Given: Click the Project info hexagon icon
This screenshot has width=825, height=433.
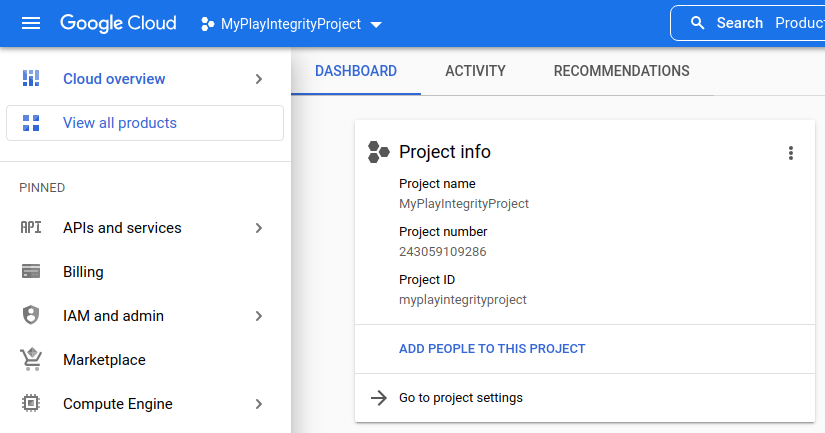Looking at the screenshot, I should coord(378,152).
